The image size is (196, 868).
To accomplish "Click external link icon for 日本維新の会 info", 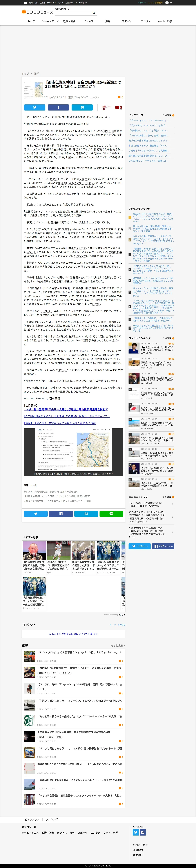I will pos(172,532).
